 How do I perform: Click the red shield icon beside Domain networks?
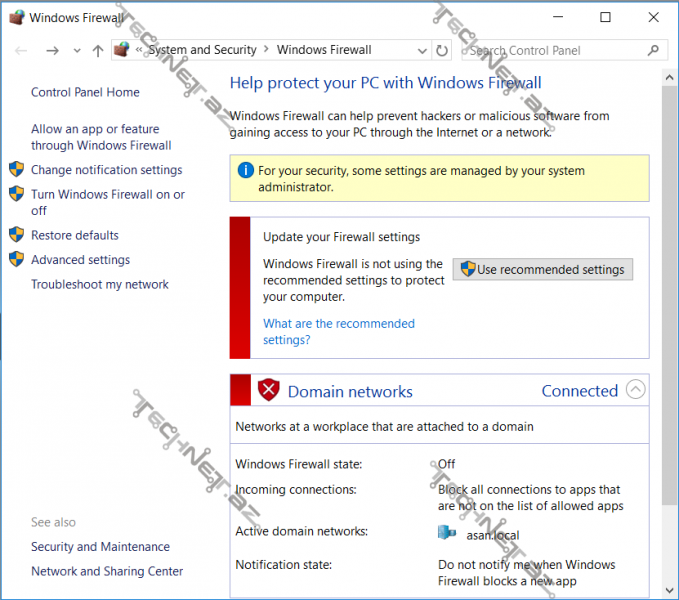268,391
